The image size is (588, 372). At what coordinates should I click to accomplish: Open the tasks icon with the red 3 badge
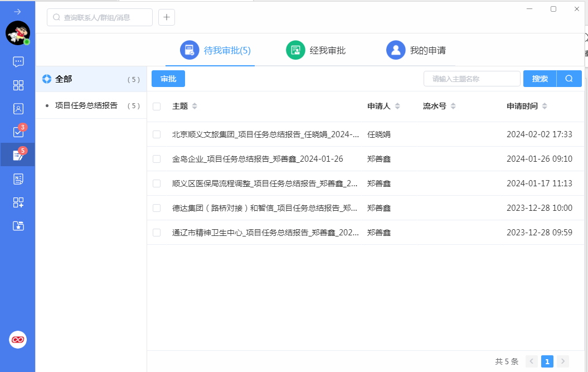click(x=18, y=132)
